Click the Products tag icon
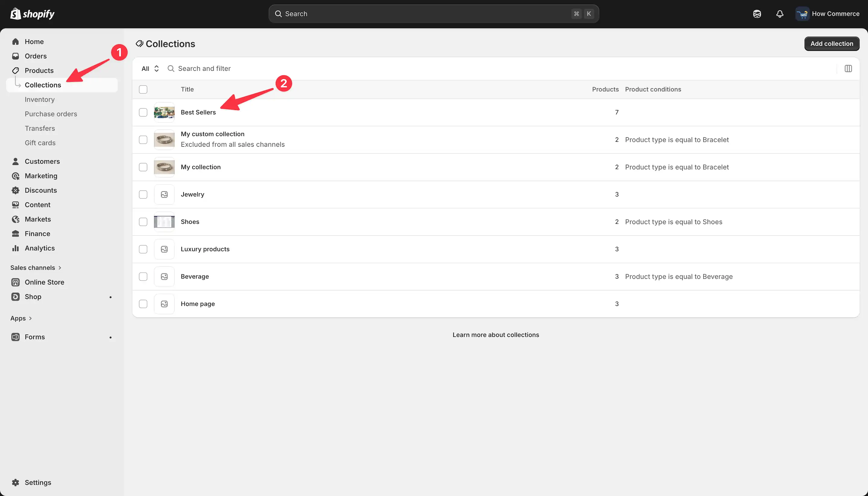Image resolution: width=868 pixels, height=496 pixels. (15, 70)
